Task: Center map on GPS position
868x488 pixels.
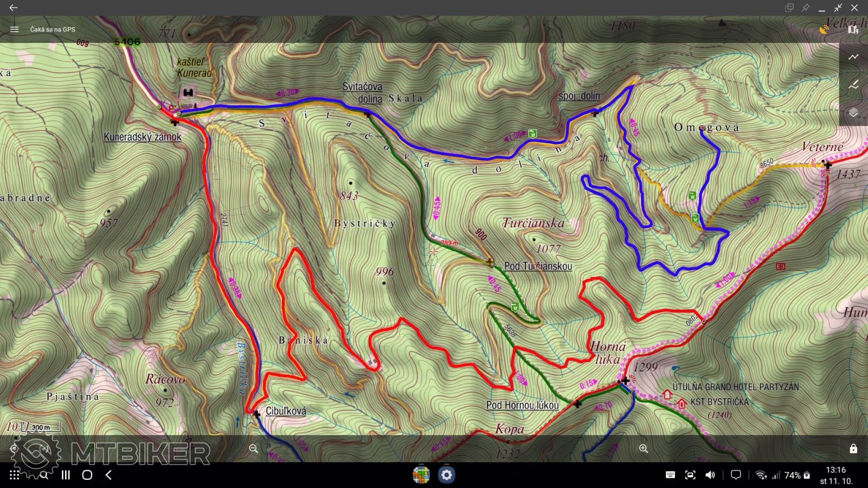Action: coord(14,448)
